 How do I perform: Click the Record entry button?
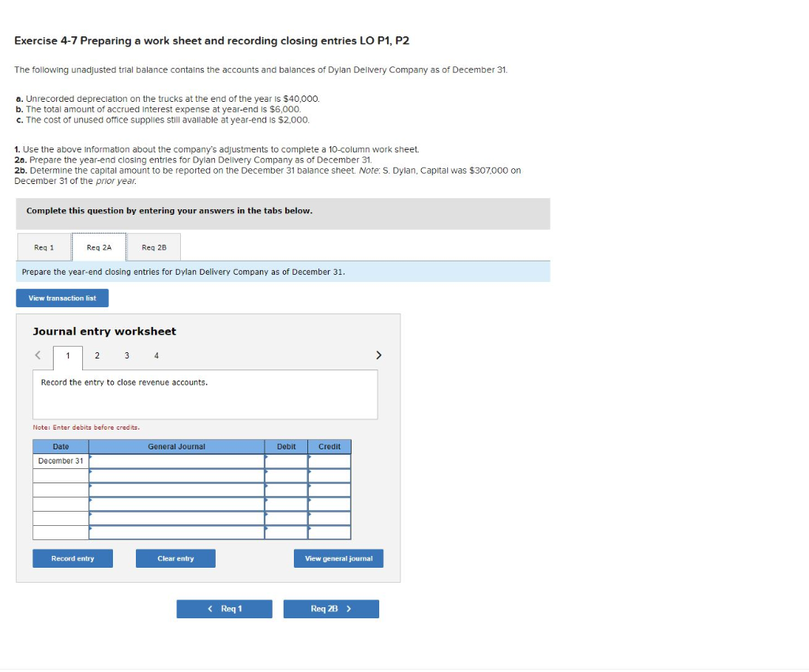(72, 558)
